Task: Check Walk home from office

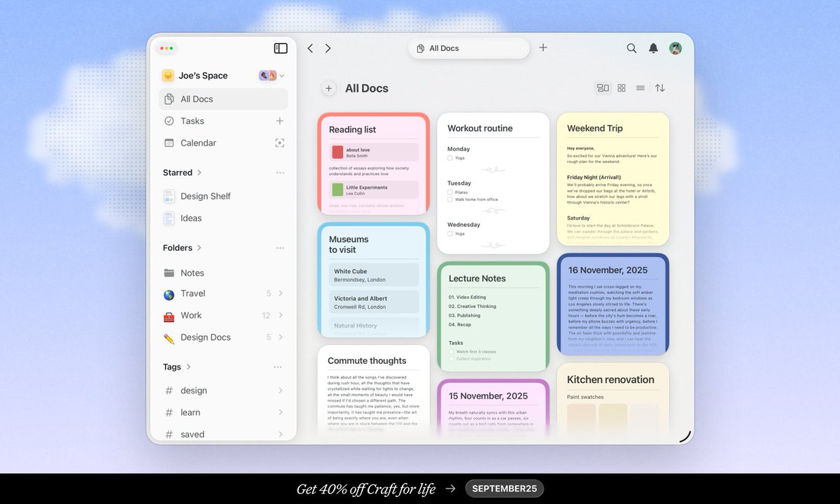Action: tap(450, 199)
